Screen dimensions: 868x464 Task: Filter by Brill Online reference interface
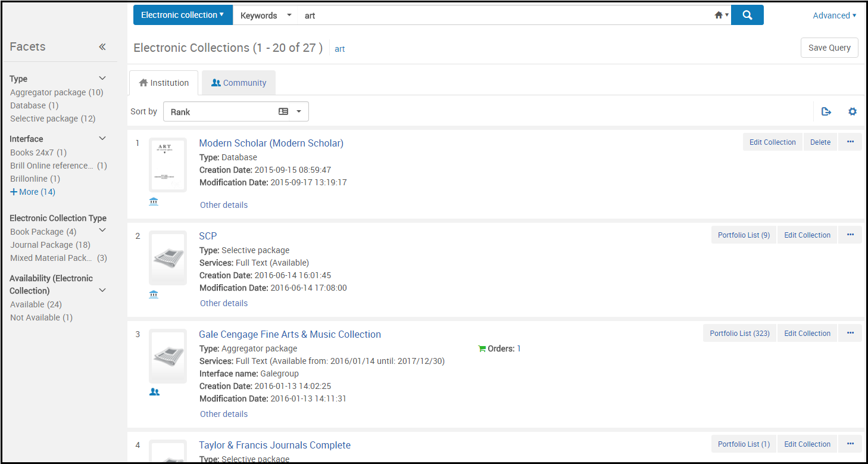point(58,166)
